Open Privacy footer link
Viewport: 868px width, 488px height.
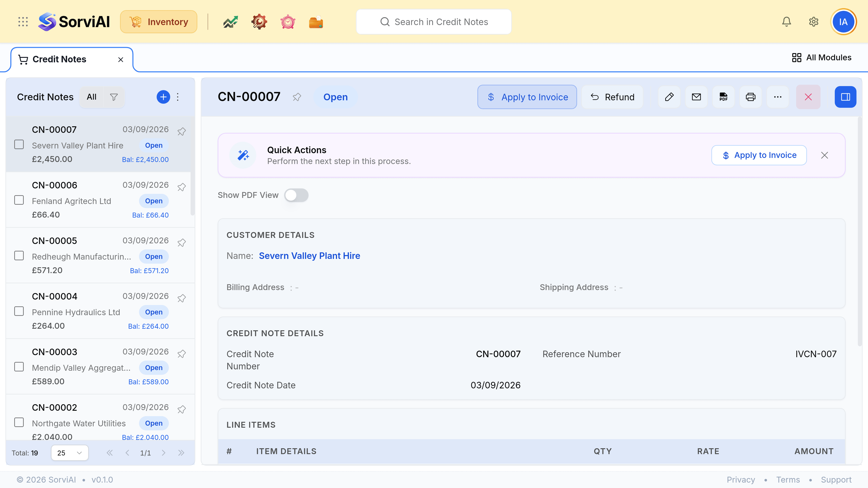[741, 480]
